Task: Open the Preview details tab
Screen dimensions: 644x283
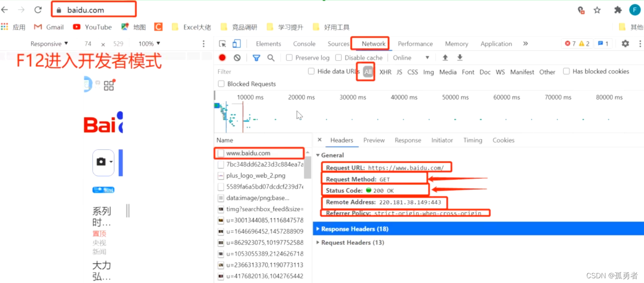Action: [374, 140]
